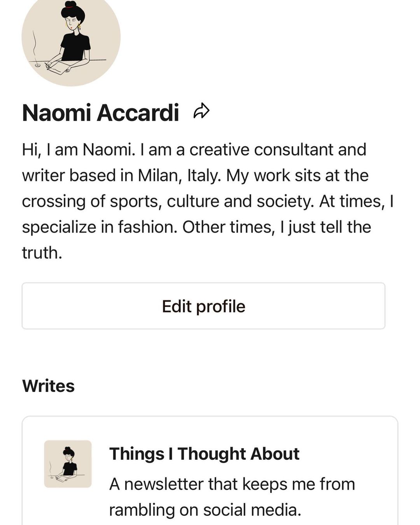Tap "A newsletter that keeps me from" line

pos(232,484)
